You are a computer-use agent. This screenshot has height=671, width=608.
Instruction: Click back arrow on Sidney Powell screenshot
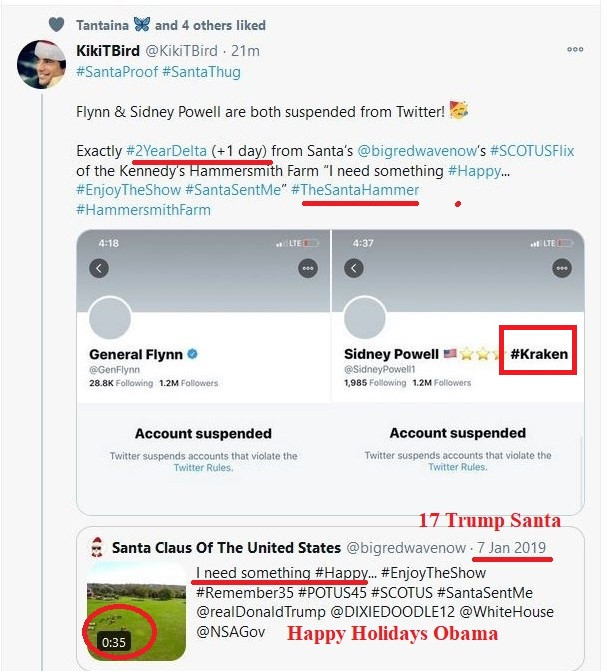point(353,268)
